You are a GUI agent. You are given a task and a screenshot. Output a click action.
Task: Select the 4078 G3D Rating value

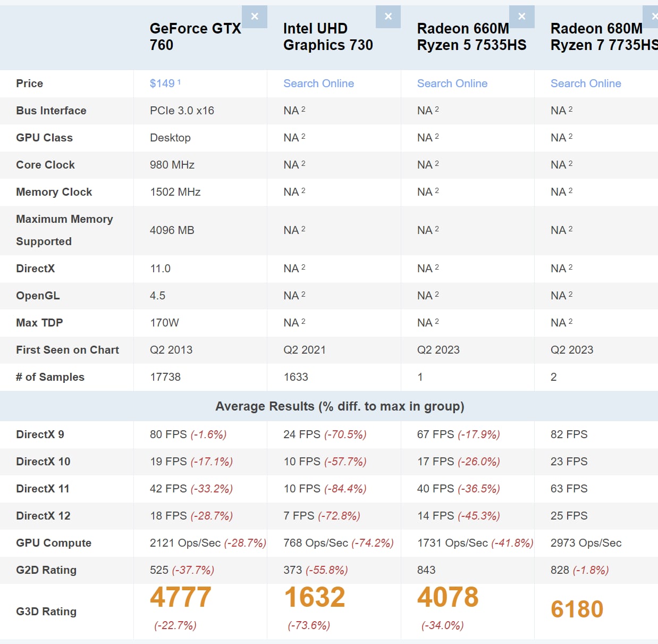tap(448, 597)
